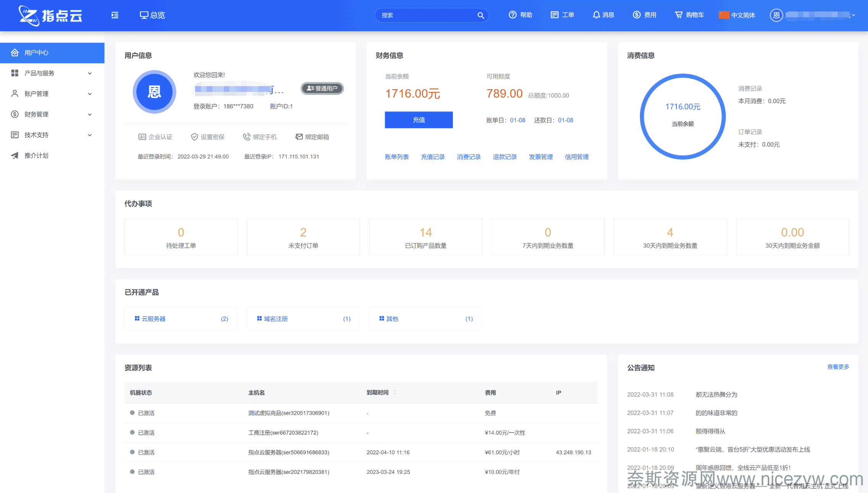Image resolution: width=868 pixels, height=493 pixels.
Task: Click the 指点云 logo
Action: pos(50,16)
